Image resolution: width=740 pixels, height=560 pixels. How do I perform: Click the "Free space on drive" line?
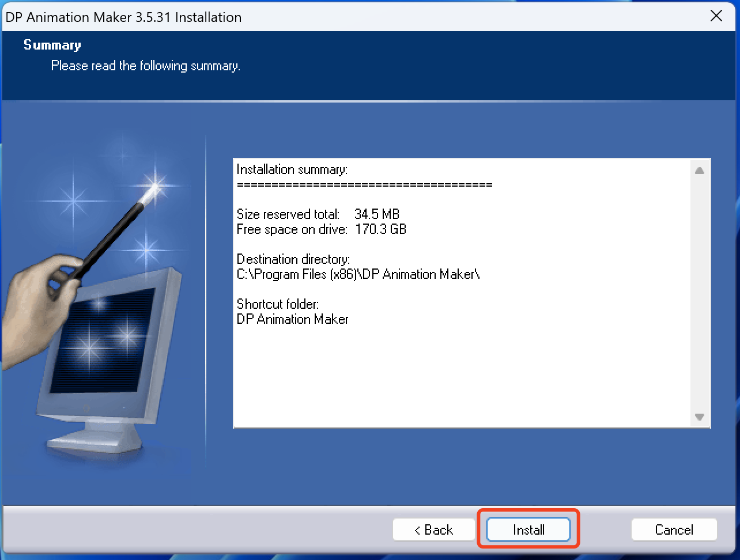(321, 229)
